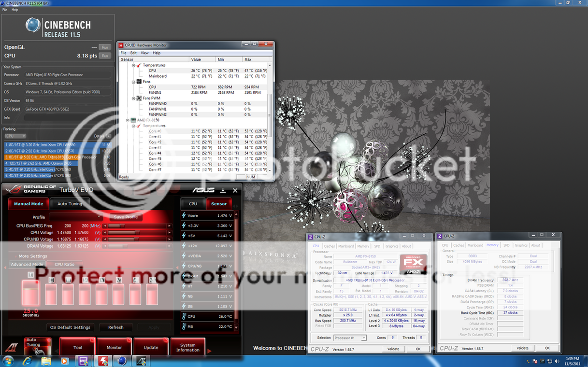Click the CPU/NB Voltage slider

coord(138,239)
